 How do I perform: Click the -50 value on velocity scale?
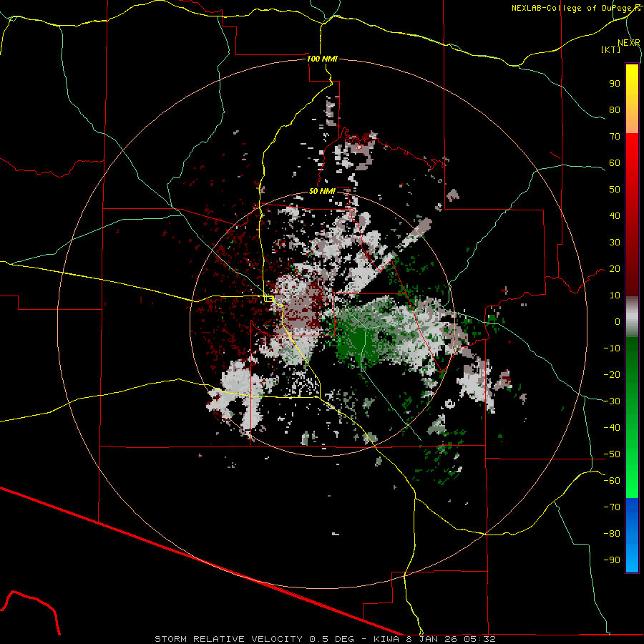(612, 454)
